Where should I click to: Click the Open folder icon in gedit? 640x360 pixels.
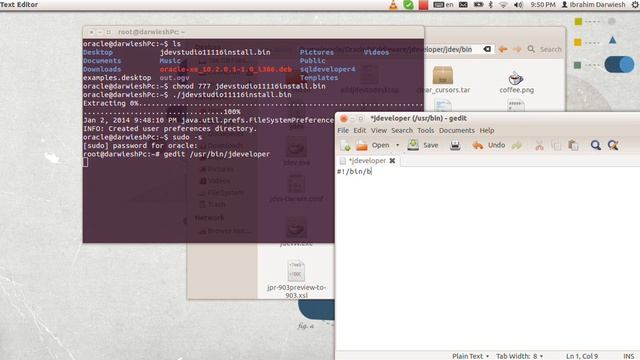click(x=361, y=145)
